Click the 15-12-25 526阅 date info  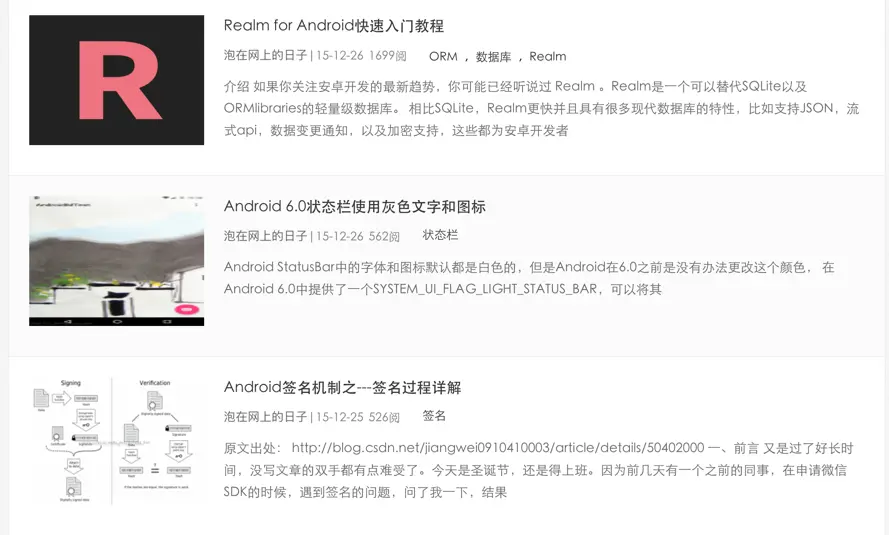(x=358, y=417)
